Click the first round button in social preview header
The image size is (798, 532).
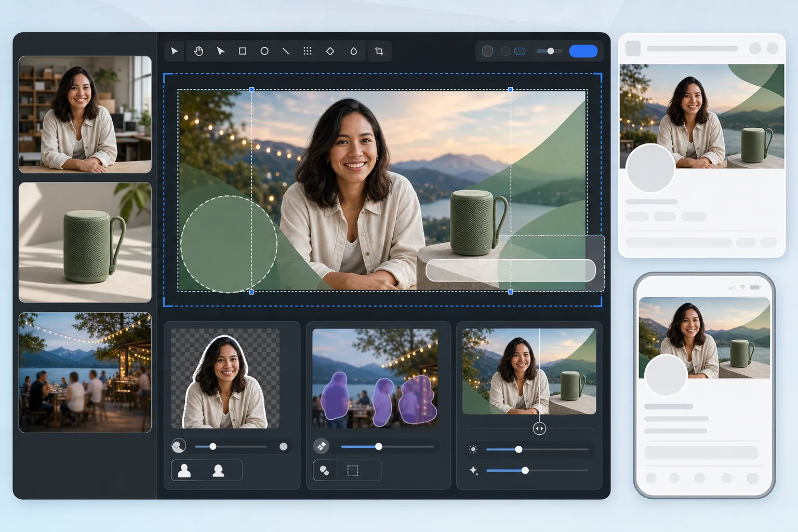tap(755, 48)
